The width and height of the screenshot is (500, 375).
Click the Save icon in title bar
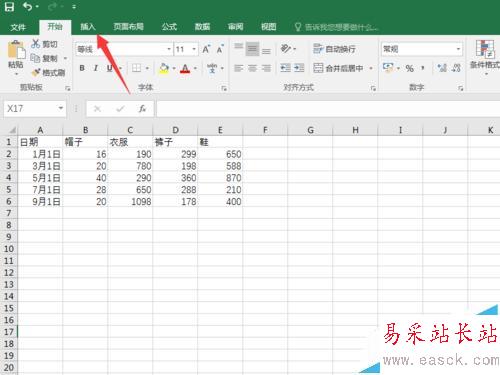pyautogui.click(x=9, y=7)
